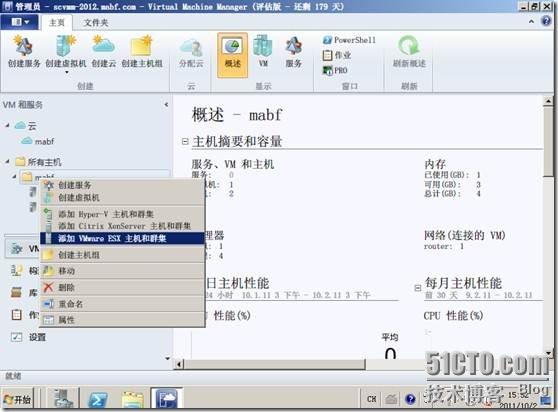
Task: Launch PowerShell from the taskbar
Action: coord(98,400)
